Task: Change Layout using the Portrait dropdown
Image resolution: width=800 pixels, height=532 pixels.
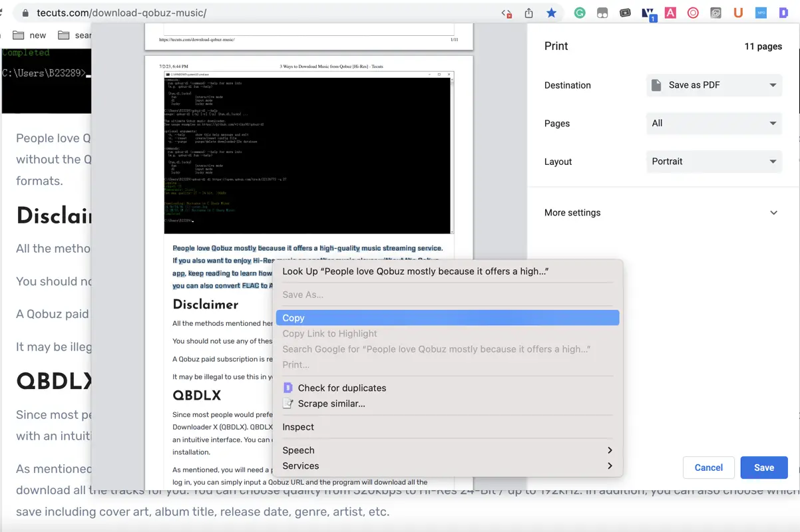Action: point(713,161)
